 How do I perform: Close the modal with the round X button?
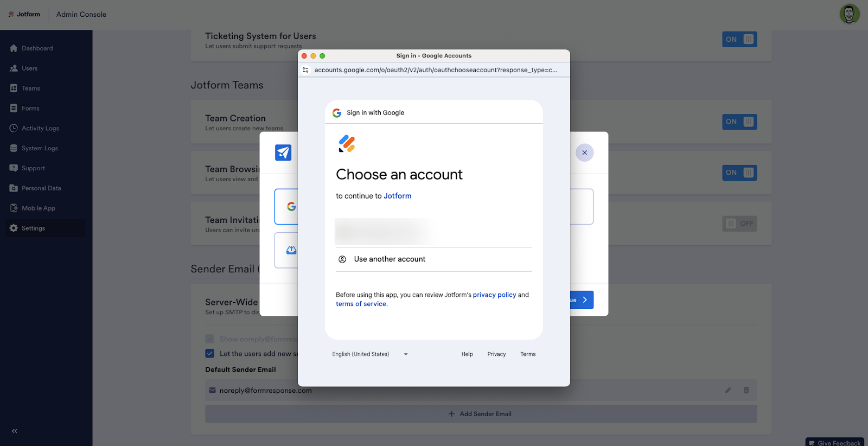click(x=585, y=152)
